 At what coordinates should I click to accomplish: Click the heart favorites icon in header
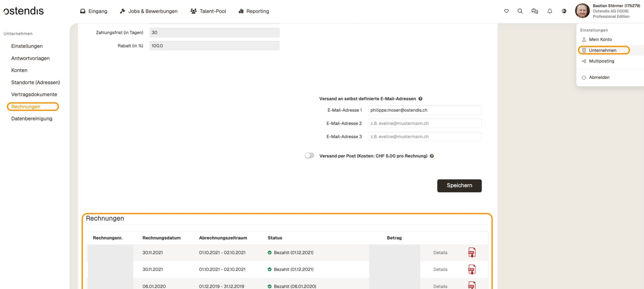(x=506, y=11)
